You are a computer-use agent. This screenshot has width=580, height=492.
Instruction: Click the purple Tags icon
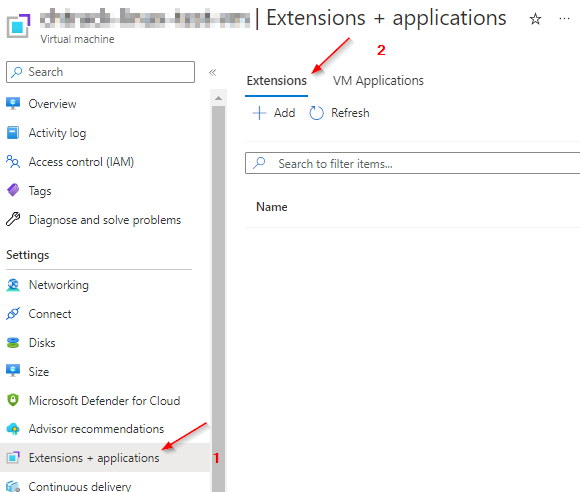click(13, 191)
